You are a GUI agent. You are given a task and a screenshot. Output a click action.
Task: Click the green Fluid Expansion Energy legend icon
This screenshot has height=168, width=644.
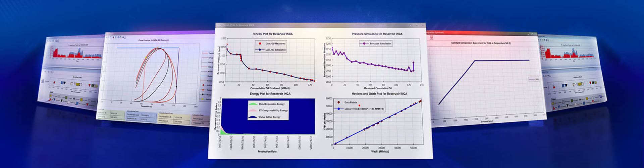[x=253, y=104]
